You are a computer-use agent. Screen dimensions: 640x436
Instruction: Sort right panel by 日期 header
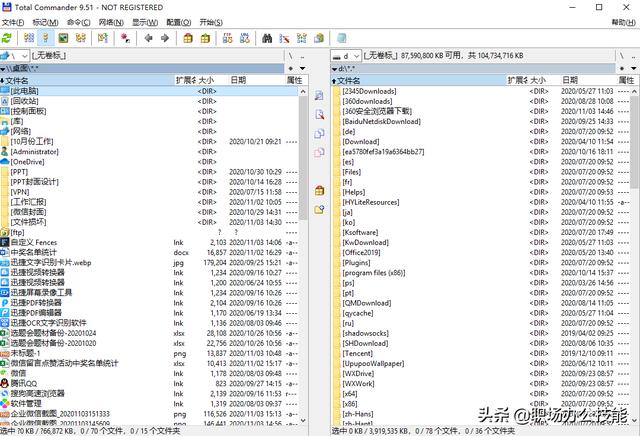point(588,80)
